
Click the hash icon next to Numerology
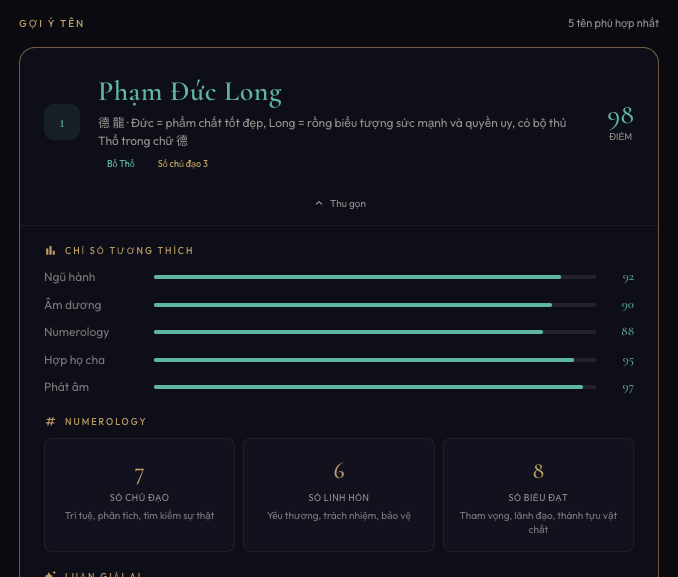[x=50, y=421]
